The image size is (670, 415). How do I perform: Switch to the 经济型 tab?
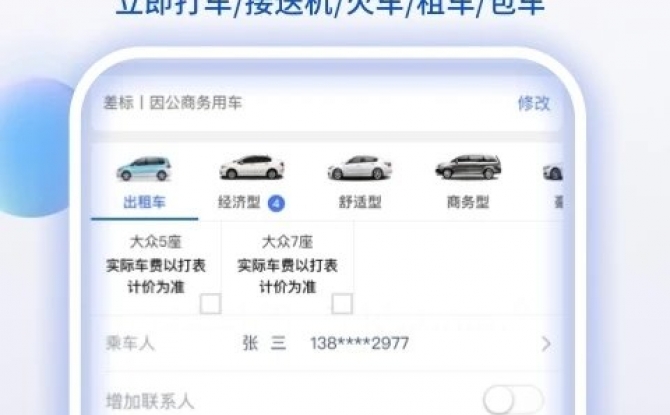point(239,202)
